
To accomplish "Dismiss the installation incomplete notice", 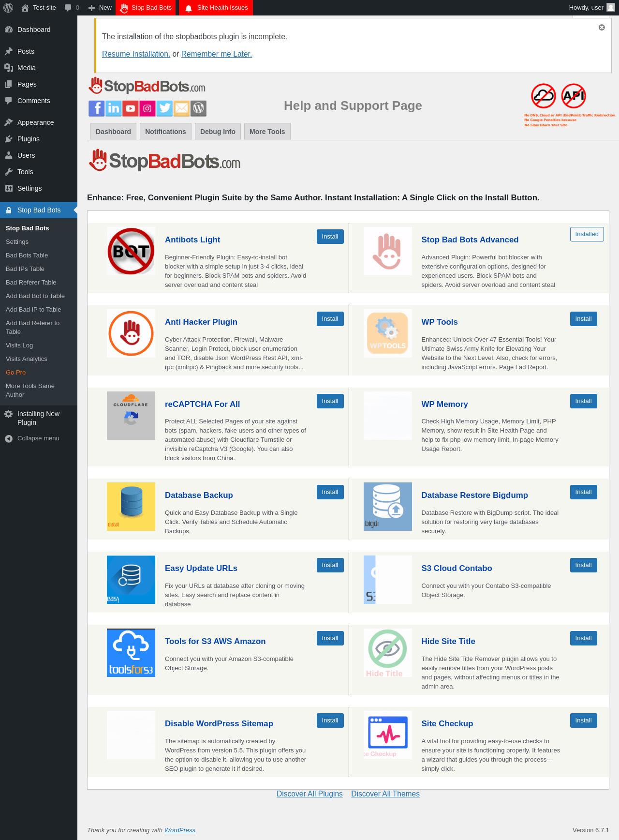I will (602, 28).
